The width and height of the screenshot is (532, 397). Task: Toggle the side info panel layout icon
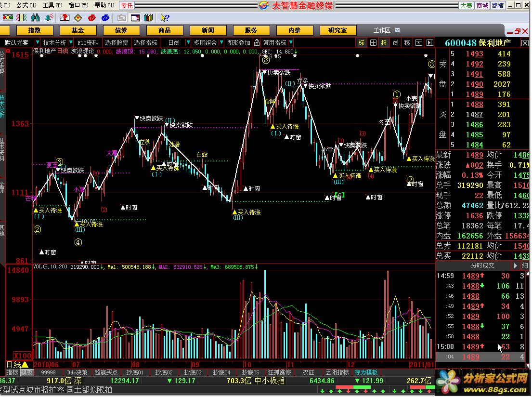coord(135,17)
